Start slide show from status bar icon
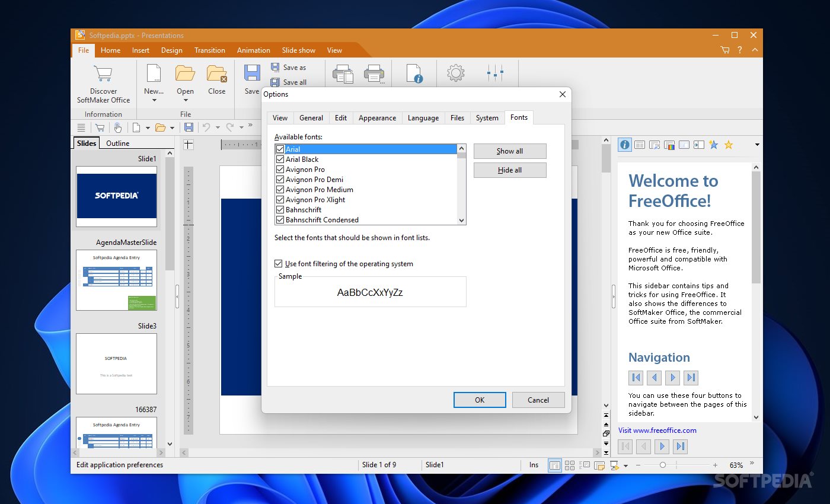 [x=615, y=465]
